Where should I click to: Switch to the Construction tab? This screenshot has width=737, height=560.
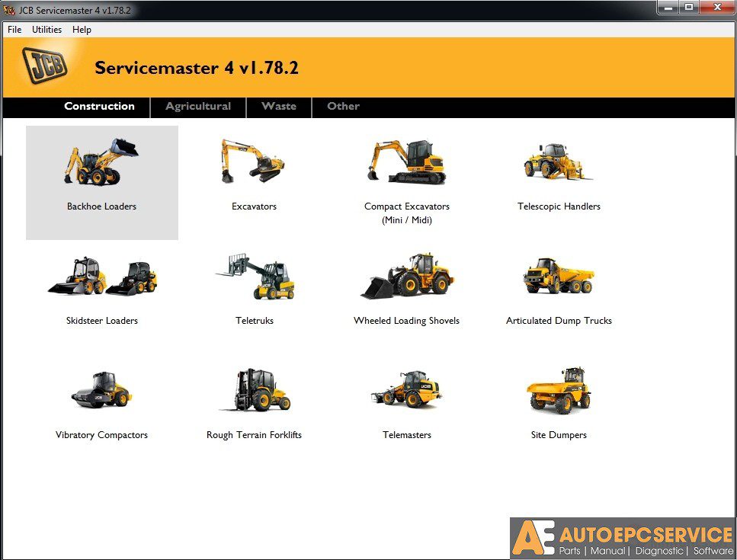pos(99,106)
